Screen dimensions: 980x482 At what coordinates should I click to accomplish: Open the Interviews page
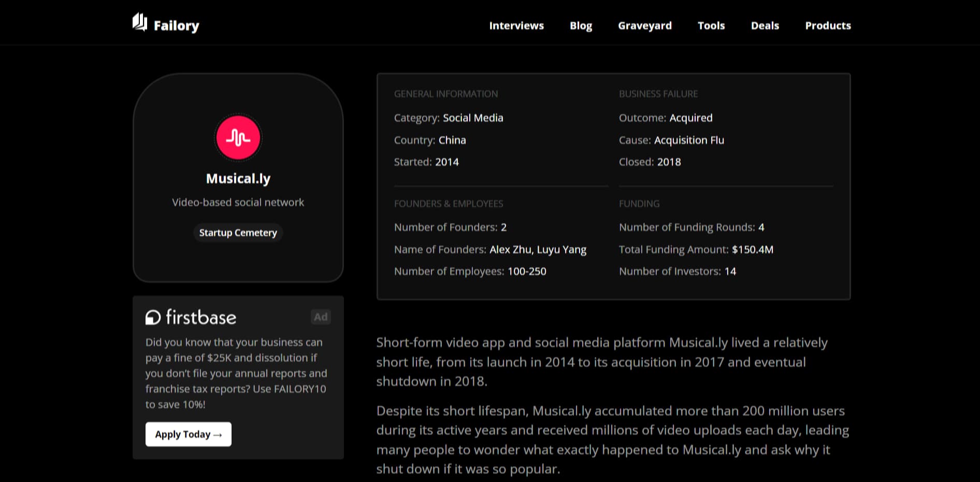(516, 25)
